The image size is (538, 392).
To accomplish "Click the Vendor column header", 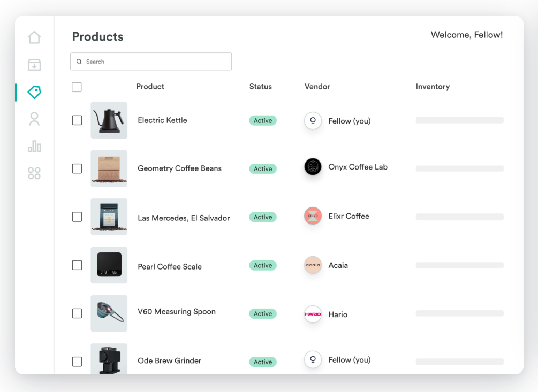I will point(317,87).
